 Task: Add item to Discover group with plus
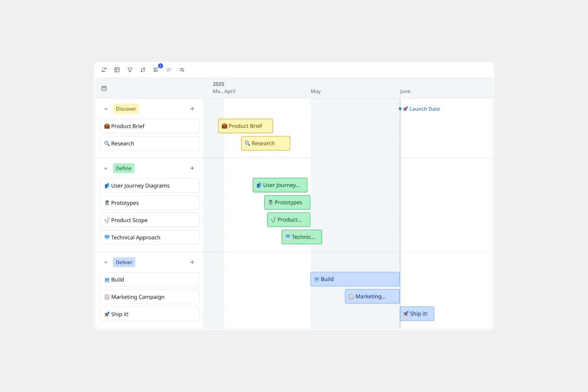(x=192, y=109)
